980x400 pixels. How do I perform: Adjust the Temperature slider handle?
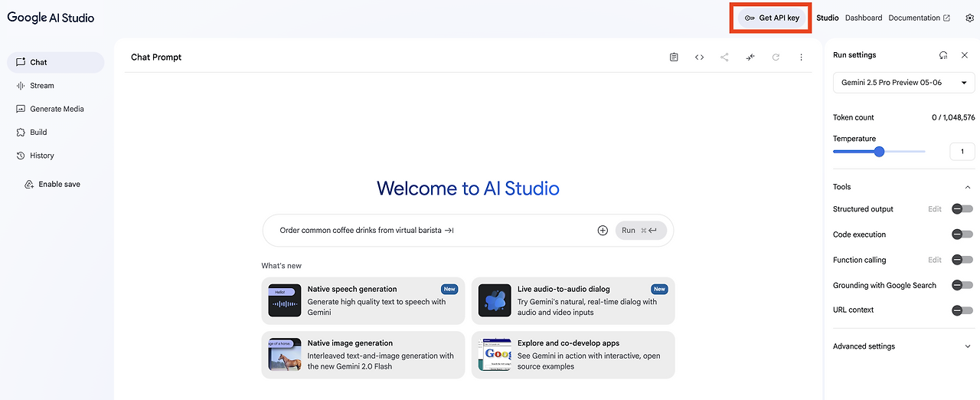point(879,152)
